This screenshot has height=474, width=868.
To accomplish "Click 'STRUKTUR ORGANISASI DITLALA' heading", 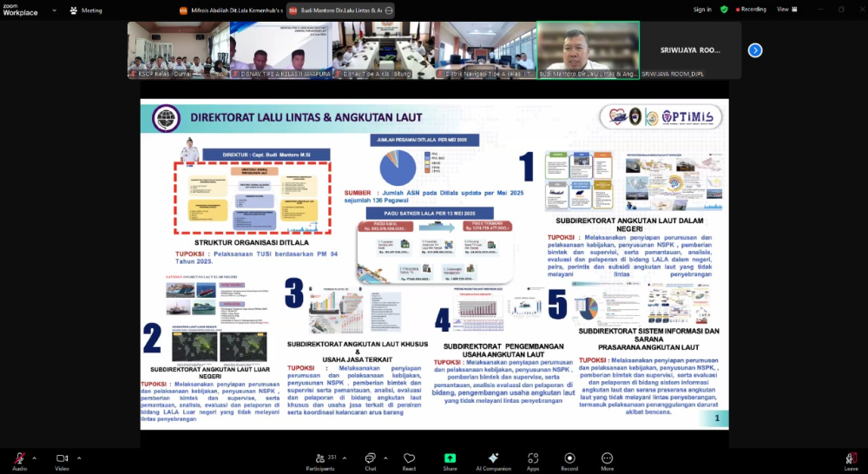I will [252, 242].
